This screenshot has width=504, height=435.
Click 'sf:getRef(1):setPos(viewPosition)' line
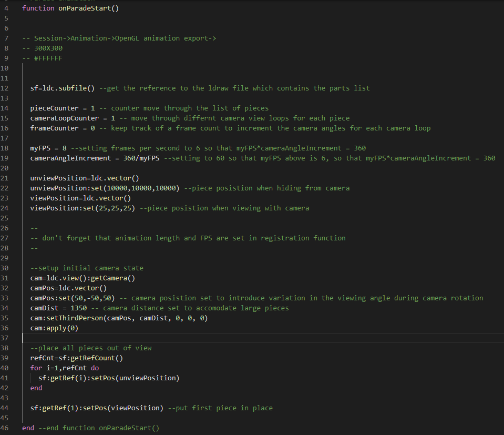(x=97, y=408)
